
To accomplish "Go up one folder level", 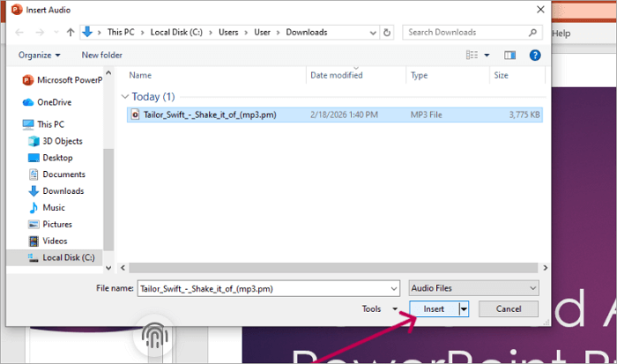I will (x=71, y=33).
